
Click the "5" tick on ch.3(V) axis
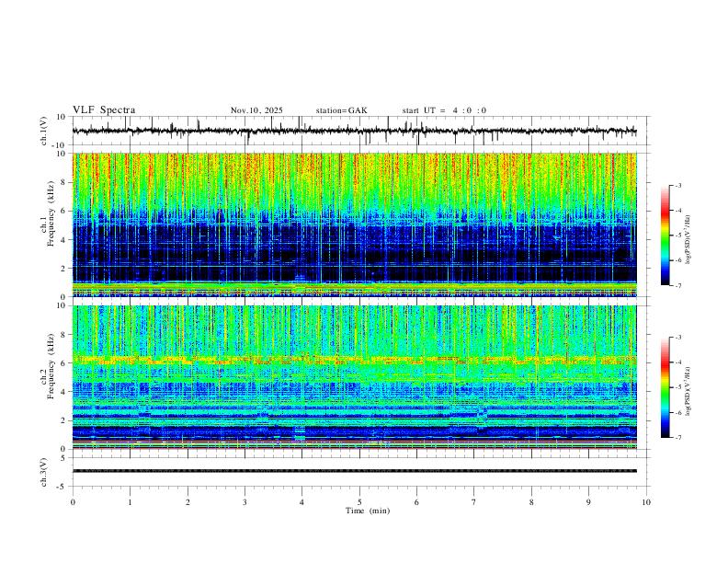pos(63,458)
